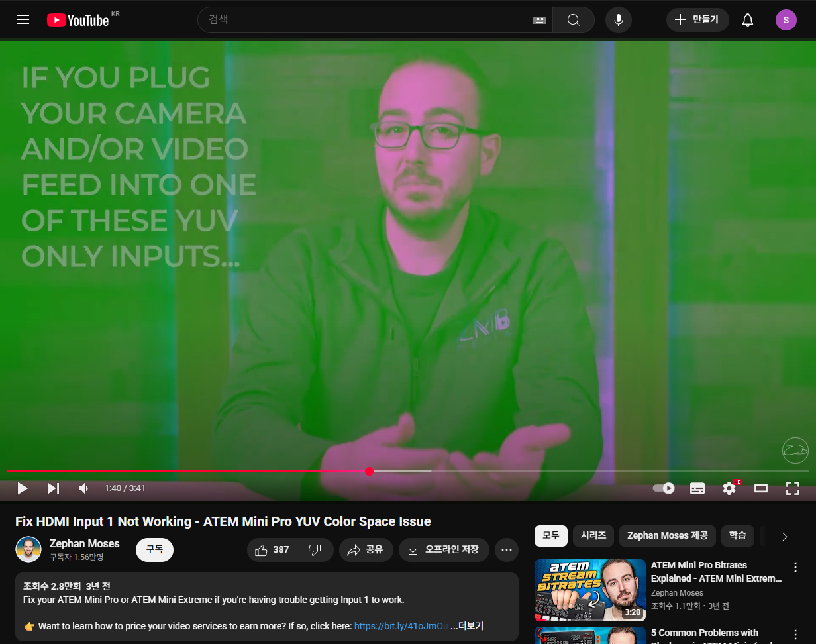Screen dimensions: 816x644
Task: Open the notifications bell
Action: (748, 20)
